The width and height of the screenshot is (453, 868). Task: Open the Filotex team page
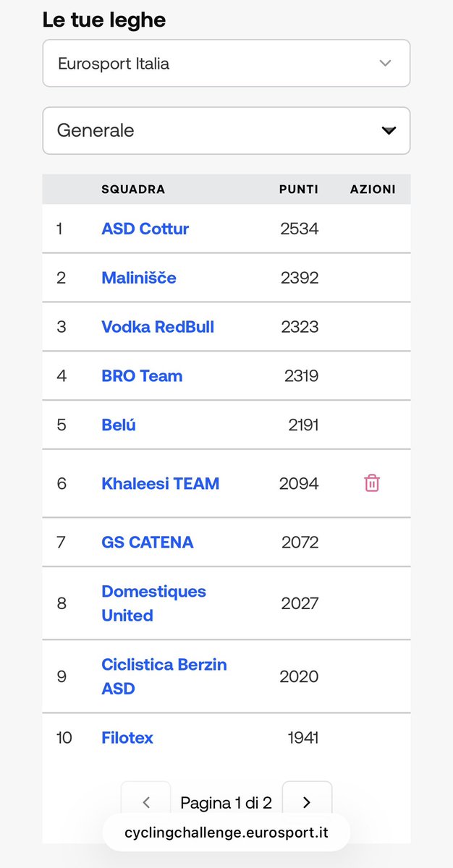(127, 738)
